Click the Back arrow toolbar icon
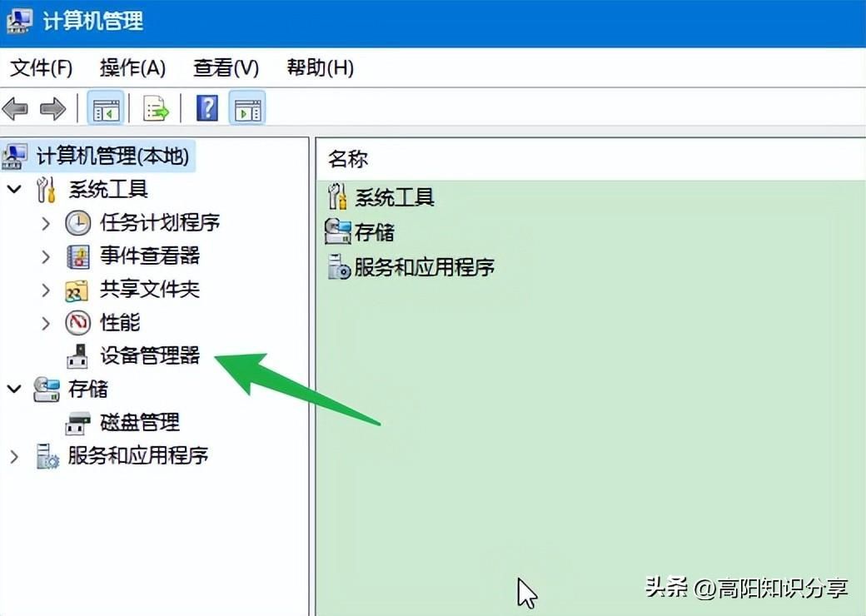The height and width of the screenshot is (616, 866). 15,108
